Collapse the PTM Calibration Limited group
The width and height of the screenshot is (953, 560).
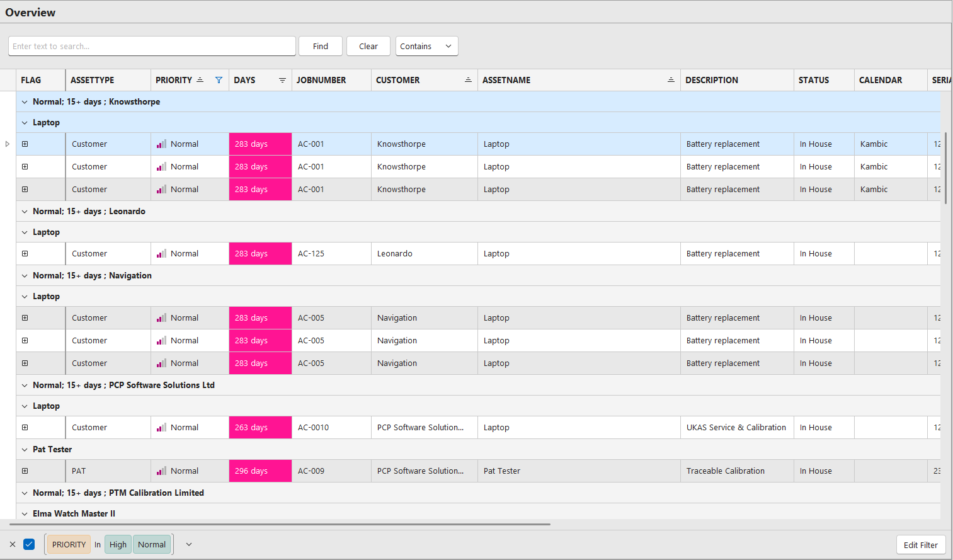[25, 493]
